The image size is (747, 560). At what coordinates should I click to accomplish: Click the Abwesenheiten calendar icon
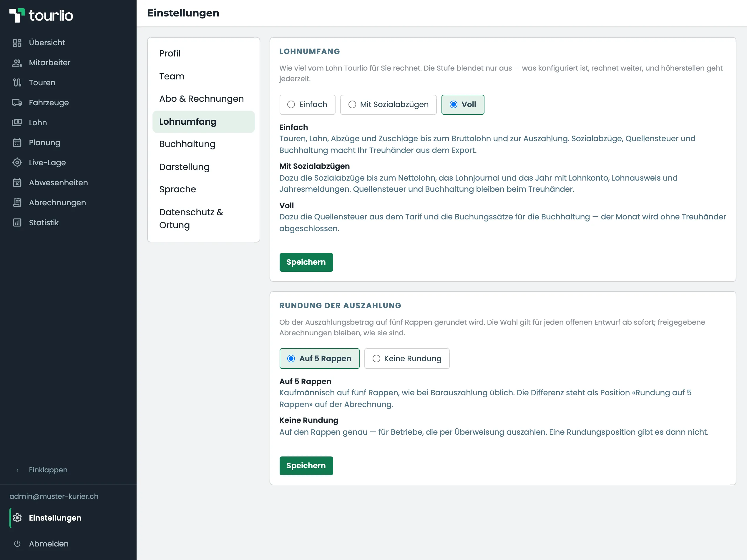click(17, 183)
